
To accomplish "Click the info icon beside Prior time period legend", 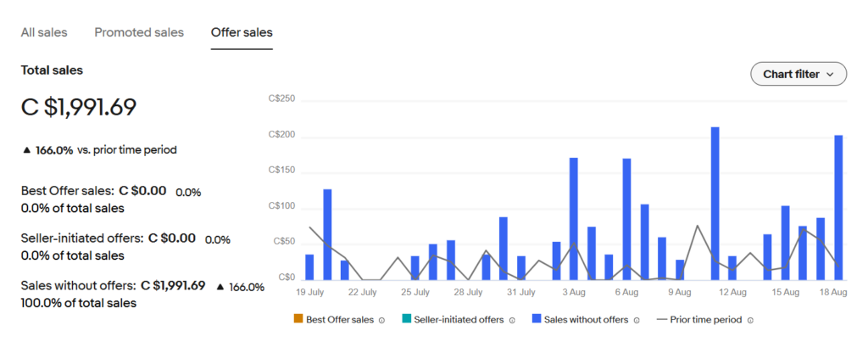I will pyautogui.click(x=750, y=320).
